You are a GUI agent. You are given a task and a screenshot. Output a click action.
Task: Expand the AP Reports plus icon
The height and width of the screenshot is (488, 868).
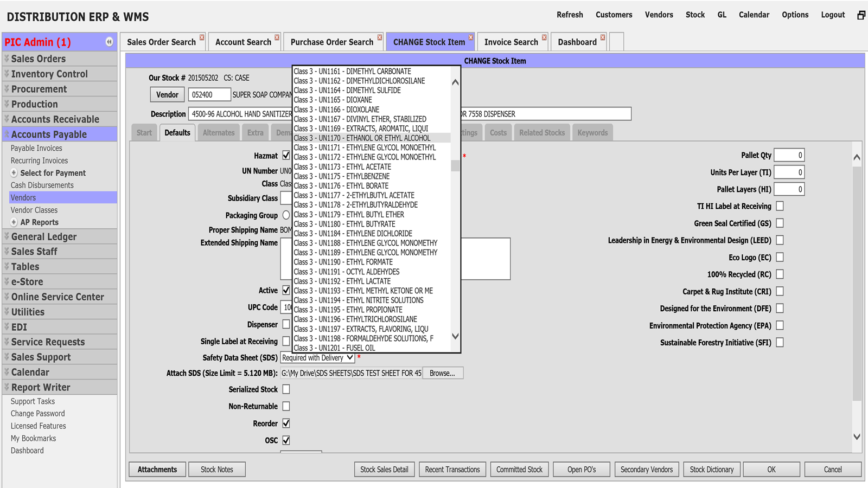pos(14,222)
